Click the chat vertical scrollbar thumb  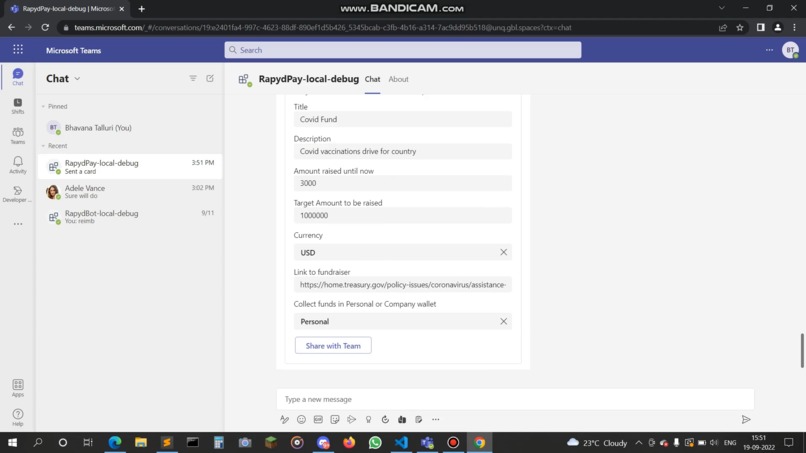(801, 350)
